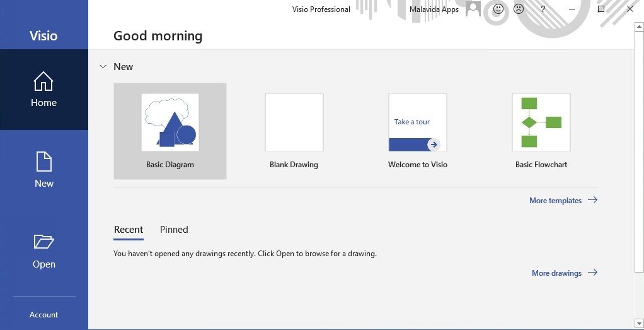The height and width of the screenshot is (330, 644).
Task: Open the Help question mark
Action: coord(543,9)
